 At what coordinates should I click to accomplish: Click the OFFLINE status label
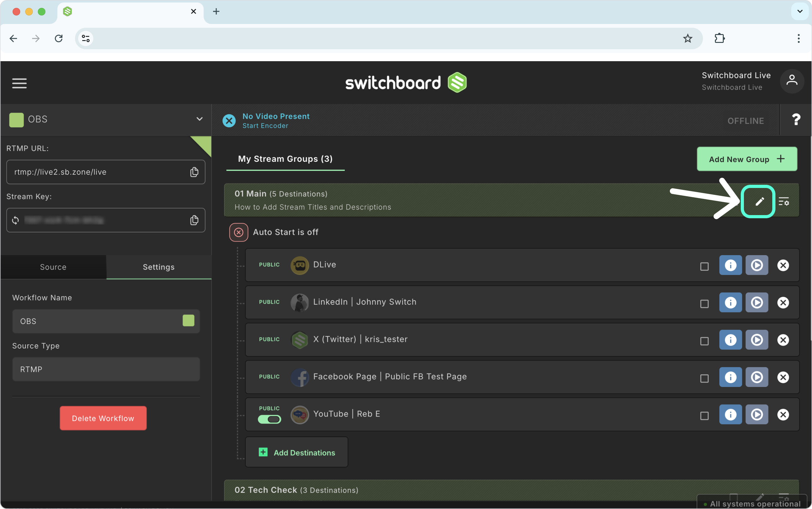coord(745,121)
